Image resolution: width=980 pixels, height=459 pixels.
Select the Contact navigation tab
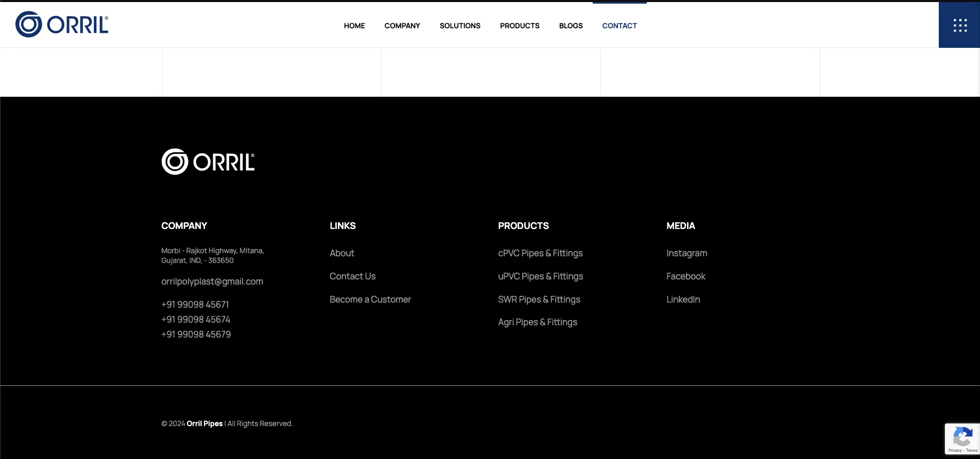620,26
